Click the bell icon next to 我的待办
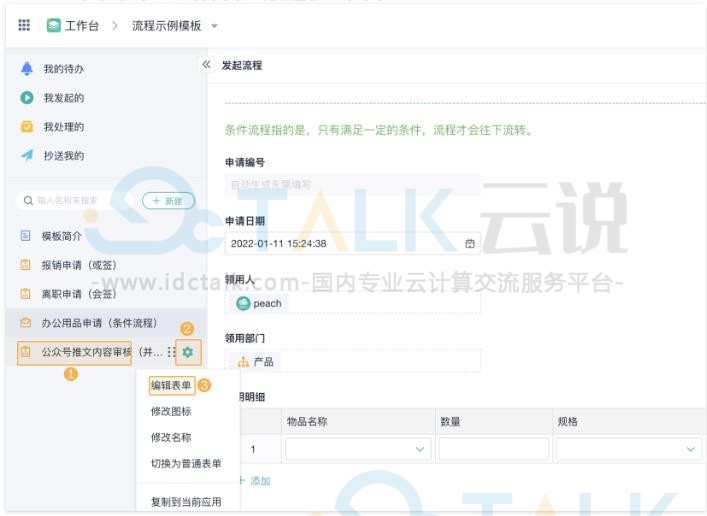This screenshot has height=516, width=707. tap(27, 69)
